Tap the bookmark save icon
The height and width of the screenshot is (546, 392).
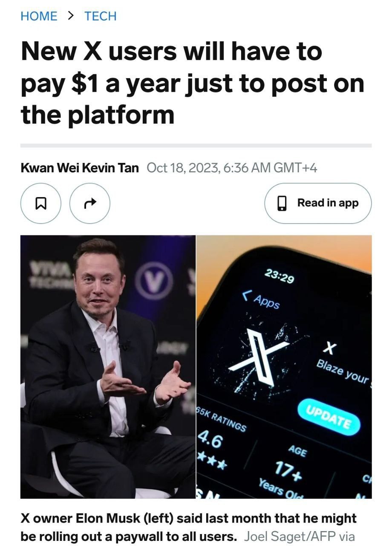click(41, 203)
